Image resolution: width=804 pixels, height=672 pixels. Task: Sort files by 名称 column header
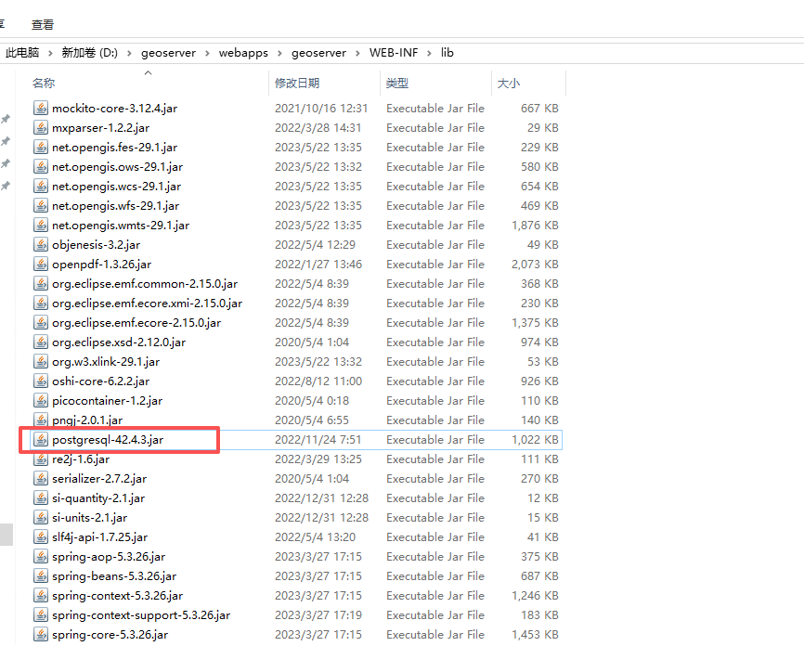point(44,83)
